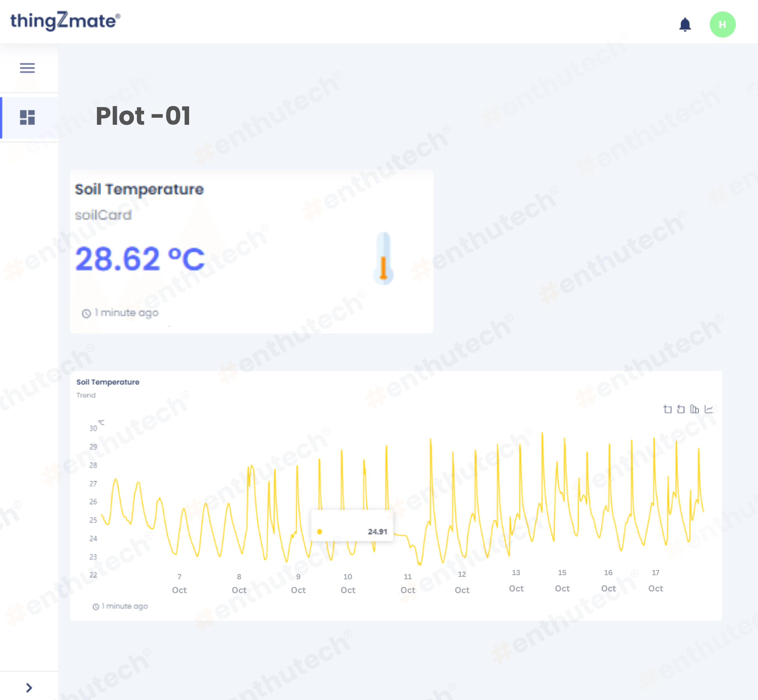Expand the sidebar with bottom chevron
The width and height of the screenshot is (758, 700).
pos(29,688)
